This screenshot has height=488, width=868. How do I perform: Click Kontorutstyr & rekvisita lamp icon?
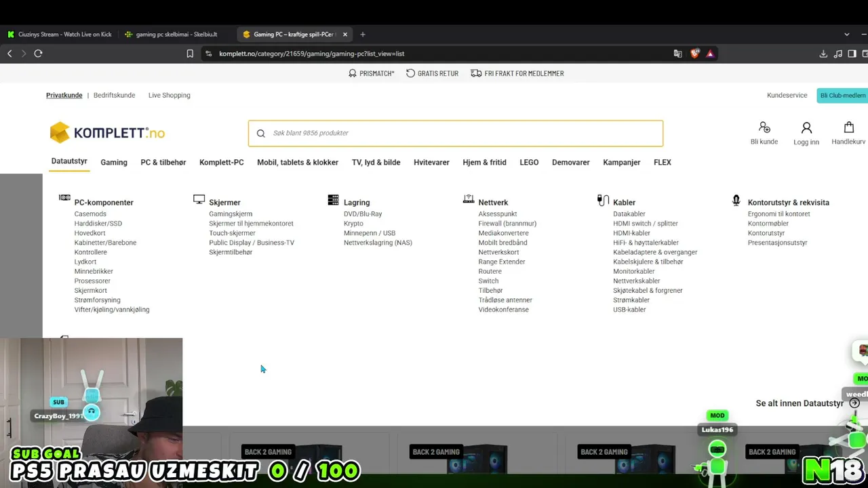point(736,200)
